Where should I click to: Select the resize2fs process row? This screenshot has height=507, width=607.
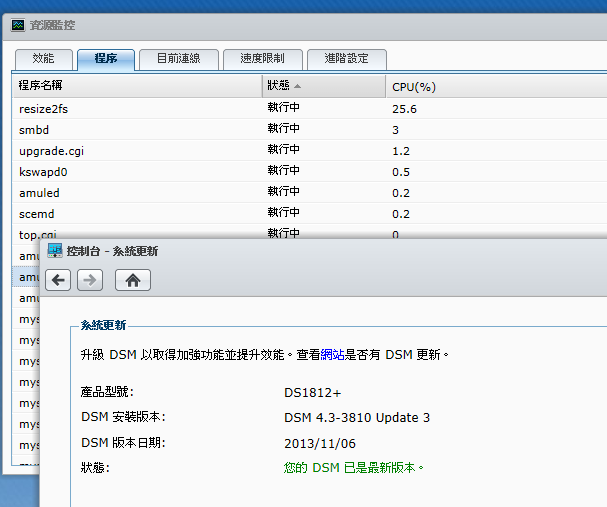pos(310,109)
